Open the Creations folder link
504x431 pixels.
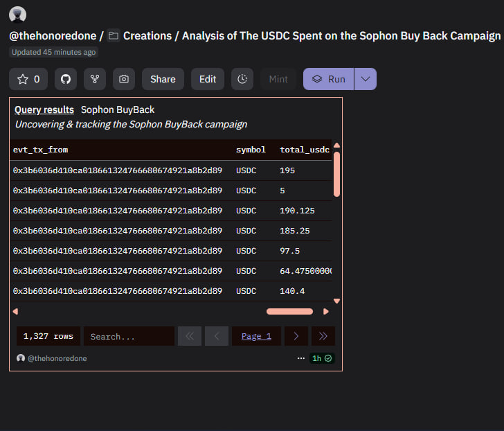(x=147, y=36)
